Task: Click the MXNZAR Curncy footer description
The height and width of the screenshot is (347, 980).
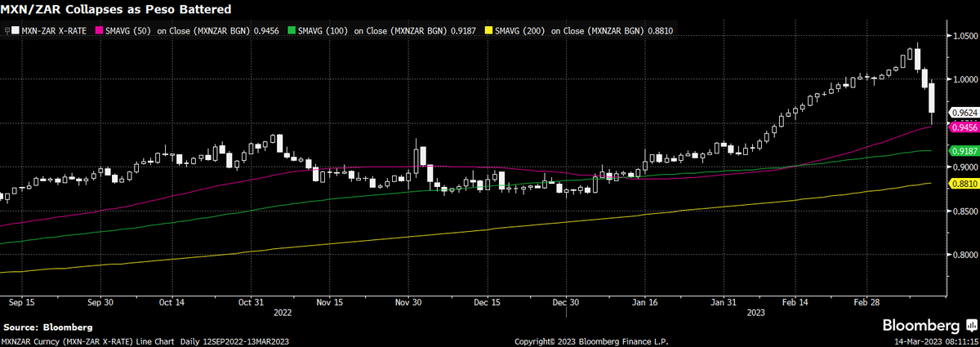Action: (x=145, y=341)
